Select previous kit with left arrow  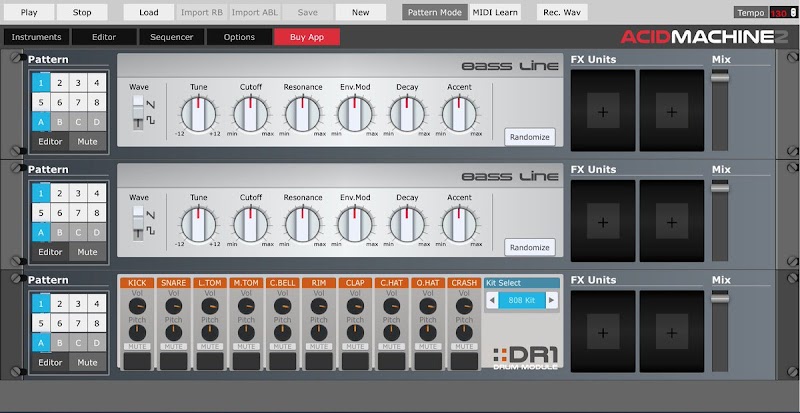tap(491, 300)
